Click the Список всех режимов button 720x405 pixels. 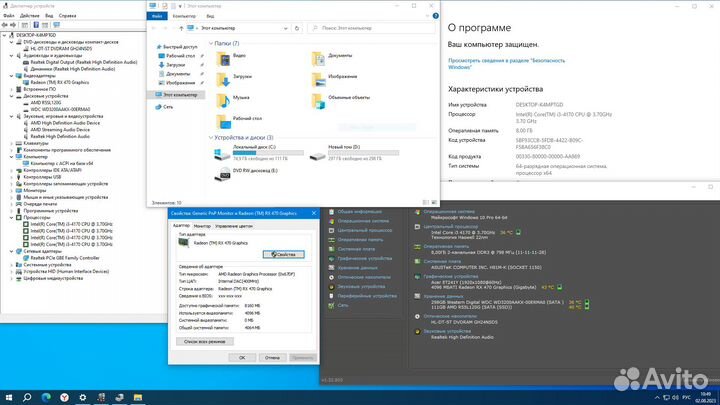[x=205, y=342]
